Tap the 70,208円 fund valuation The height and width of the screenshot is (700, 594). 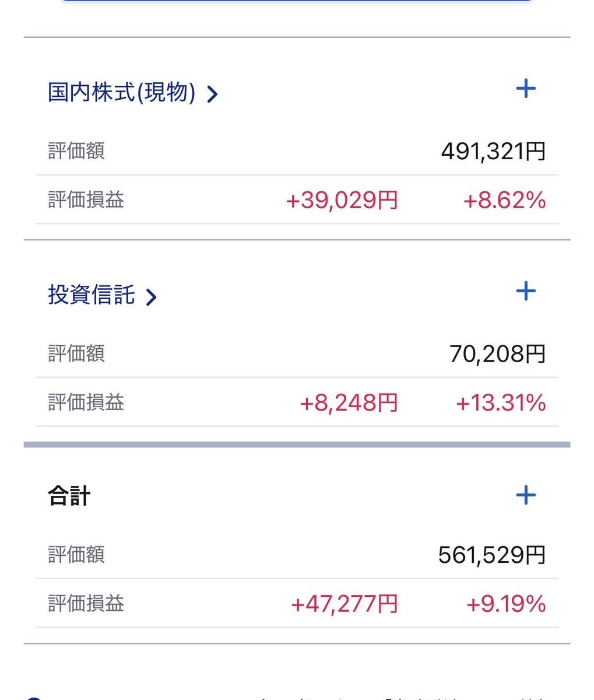click(497, 354)
